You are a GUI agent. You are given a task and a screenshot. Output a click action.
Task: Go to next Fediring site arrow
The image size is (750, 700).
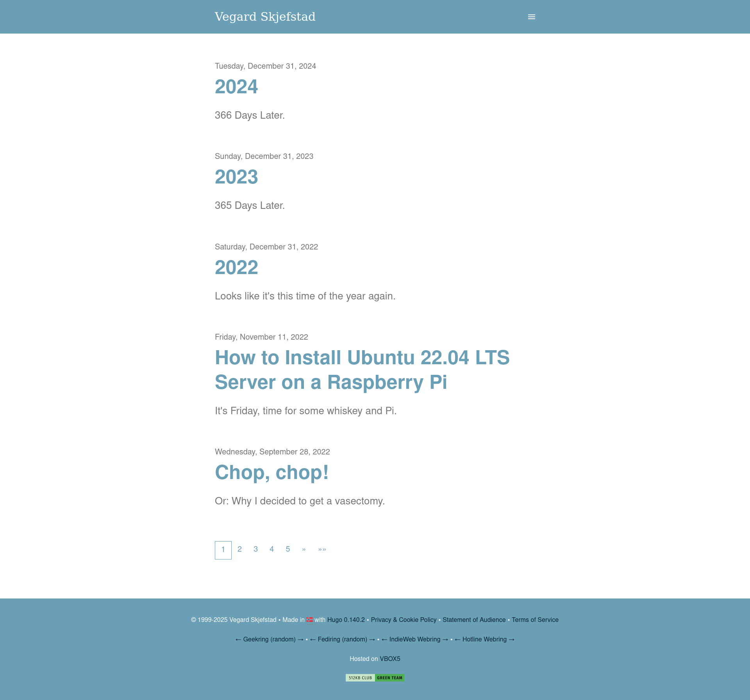pos(372,639)
